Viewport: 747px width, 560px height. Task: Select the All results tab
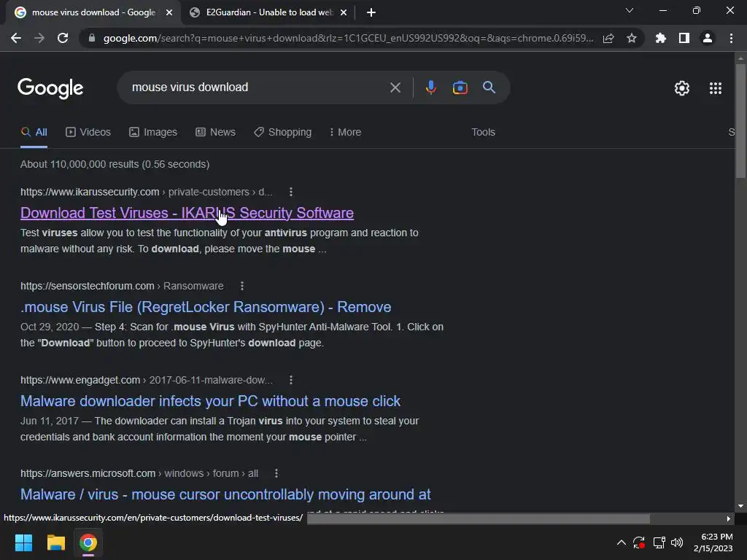coord(34,133)
